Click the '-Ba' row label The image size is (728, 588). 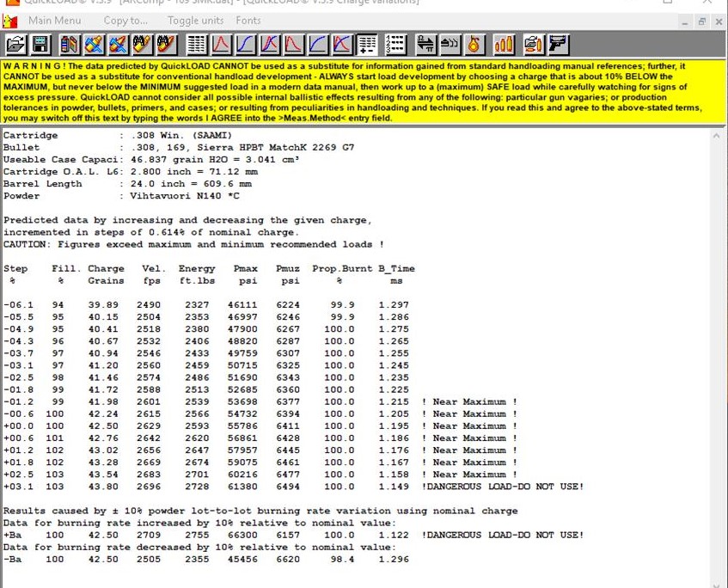tap(13, 559)
